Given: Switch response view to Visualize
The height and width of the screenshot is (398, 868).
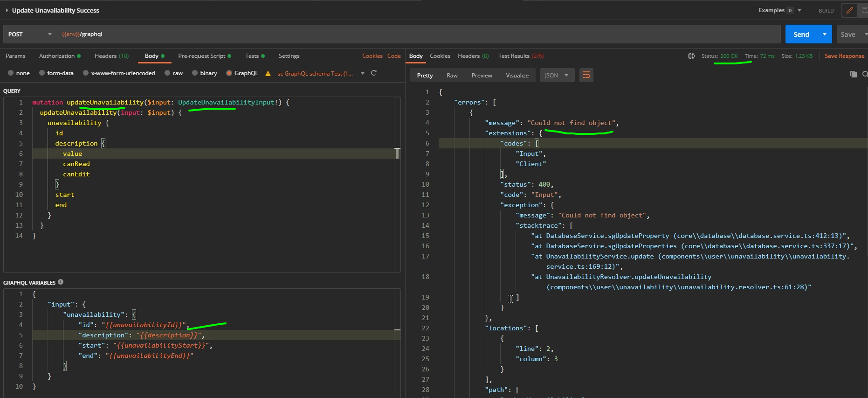Looking at the screenshot, I should click(517, 75).
